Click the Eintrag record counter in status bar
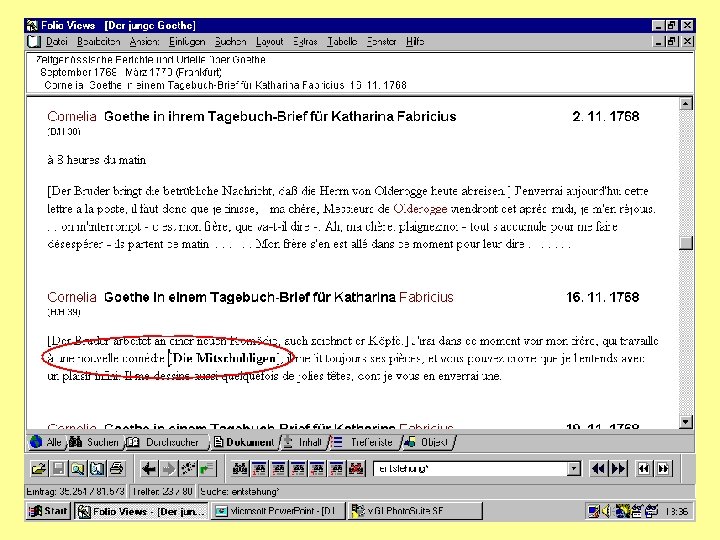This screenshot has width=720, height=540. 76,491
